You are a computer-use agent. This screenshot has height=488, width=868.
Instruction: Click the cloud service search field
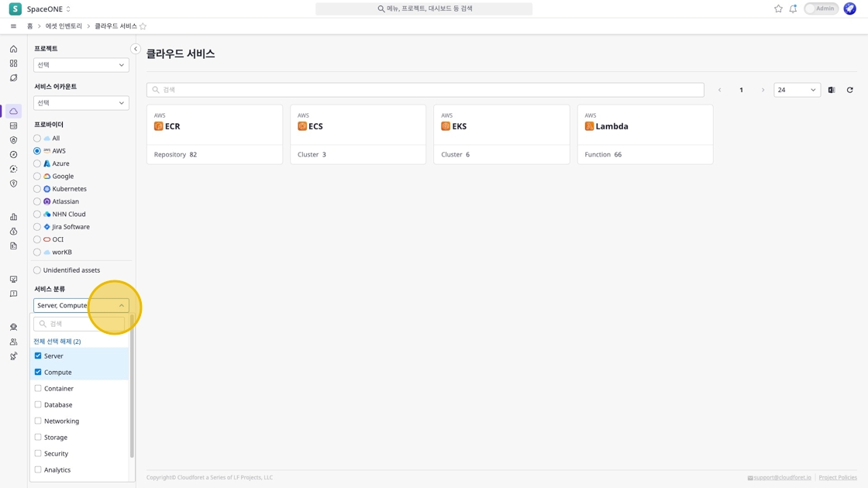click(426, 90)
